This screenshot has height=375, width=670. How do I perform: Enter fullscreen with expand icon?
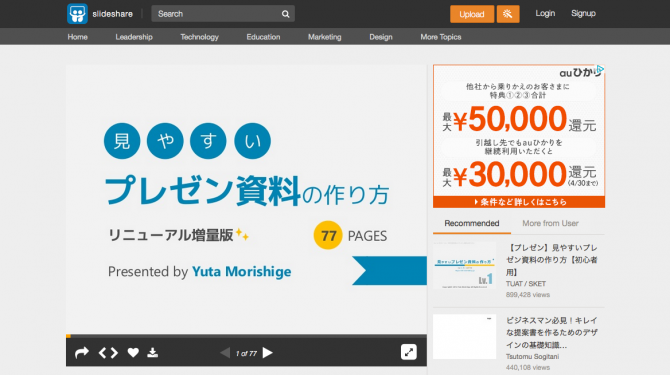pos(408,352)
